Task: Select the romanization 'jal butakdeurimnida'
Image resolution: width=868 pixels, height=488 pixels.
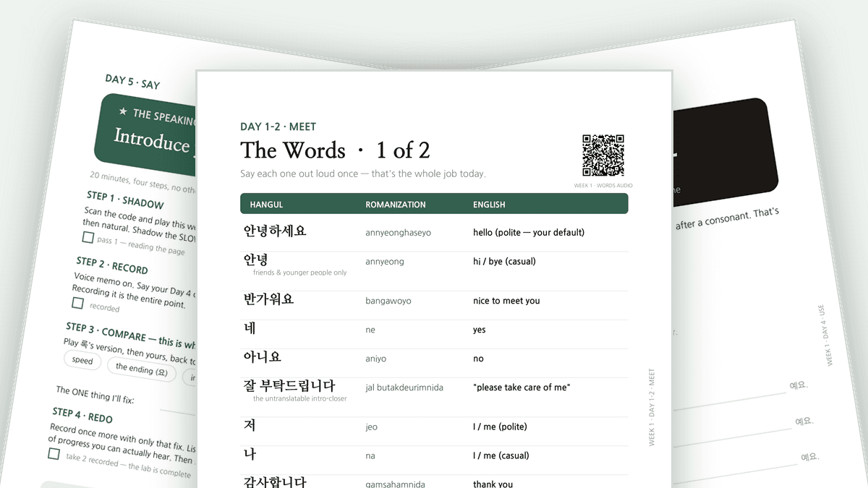Action: pyautogui.click(x=404, y=388)
